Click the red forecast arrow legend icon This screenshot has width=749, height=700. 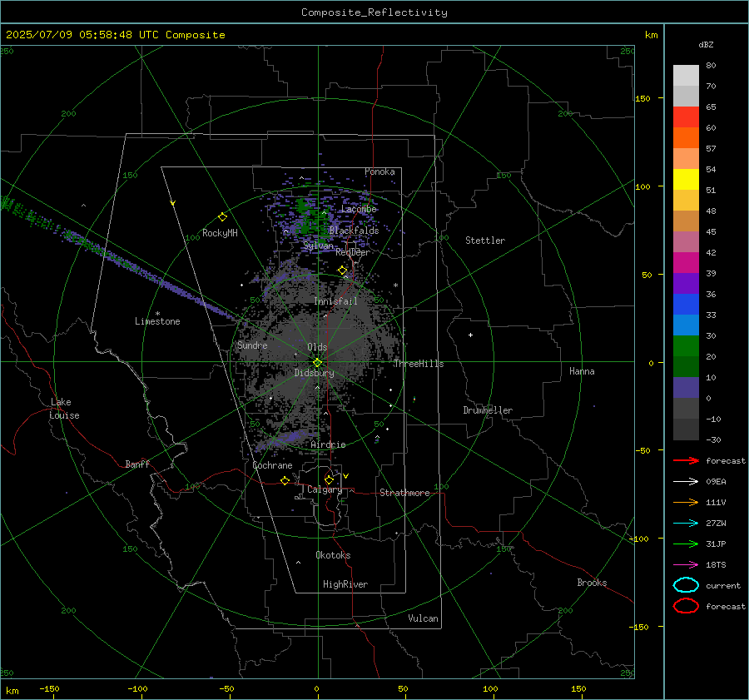(x=686, y=460)
